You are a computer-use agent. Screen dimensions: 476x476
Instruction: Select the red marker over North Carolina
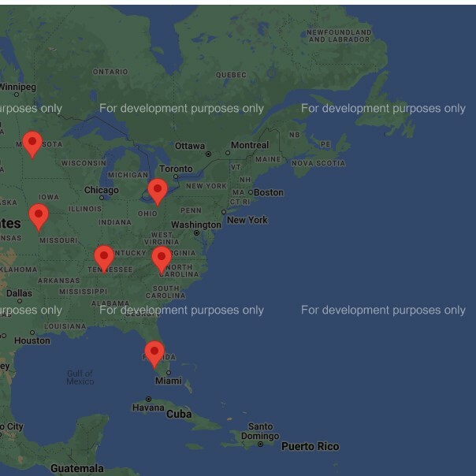point(162,260)
